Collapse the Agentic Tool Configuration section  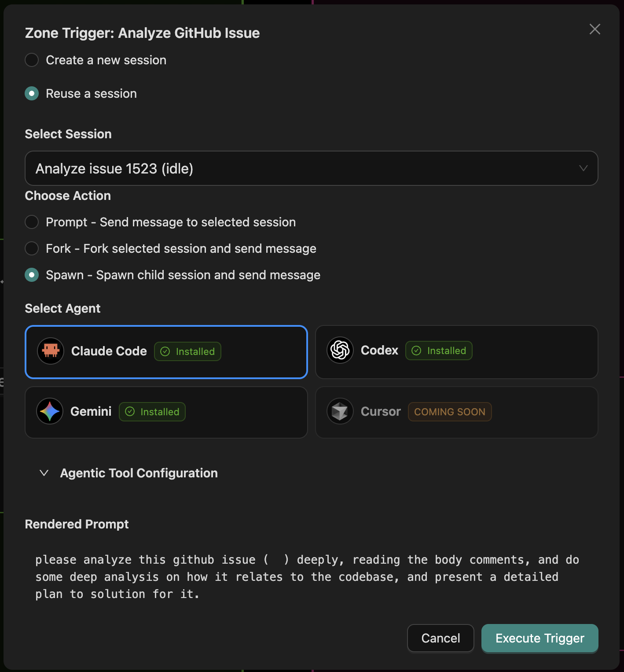click(44, 473)
